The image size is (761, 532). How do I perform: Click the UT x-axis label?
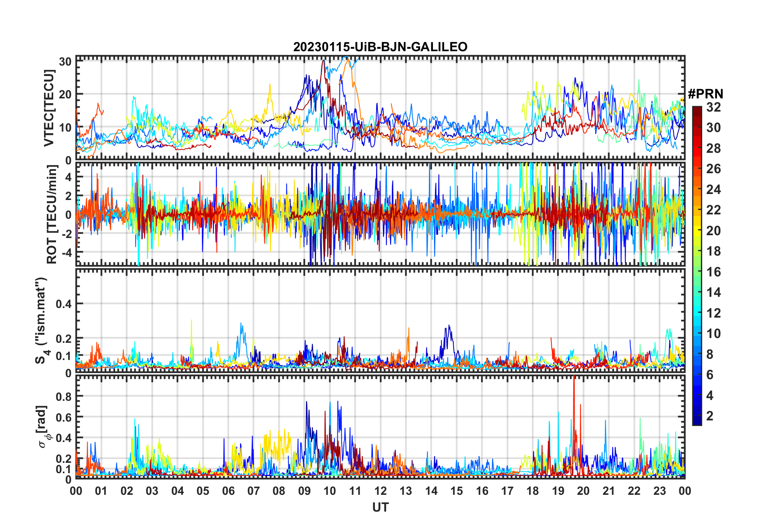click(380, 507)
